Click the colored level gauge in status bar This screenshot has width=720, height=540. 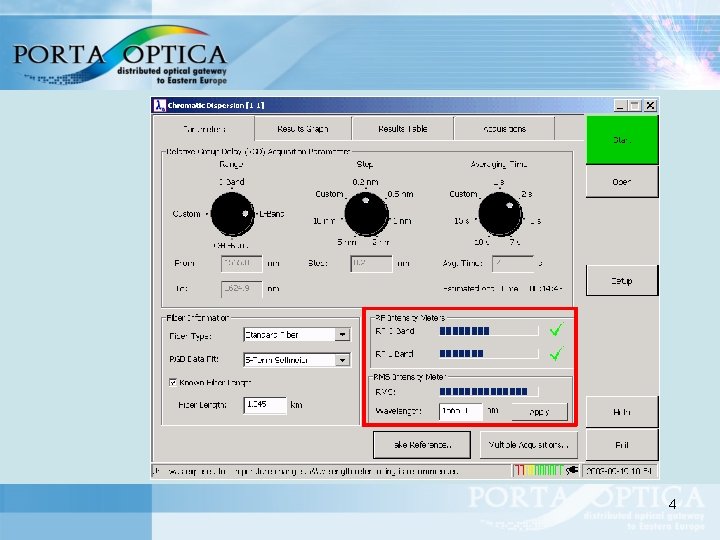coord(539,470)
